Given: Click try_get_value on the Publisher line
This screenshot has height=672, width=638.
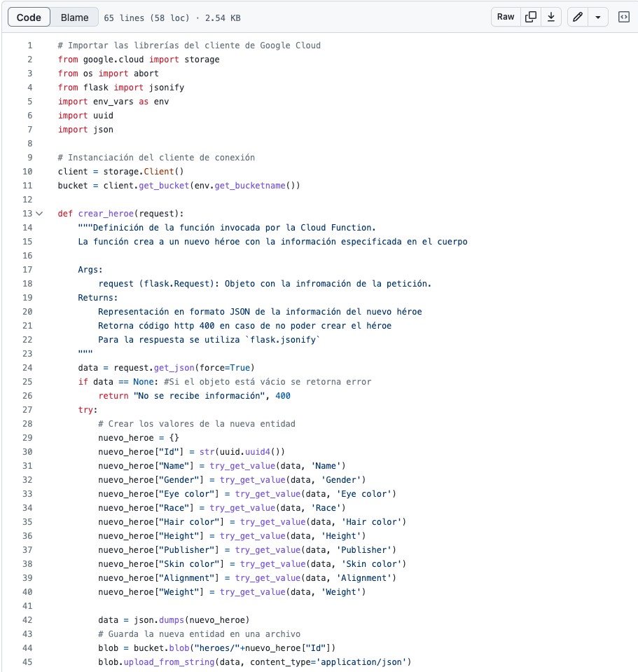Looking at the screenshot, I should click(268, 550).
